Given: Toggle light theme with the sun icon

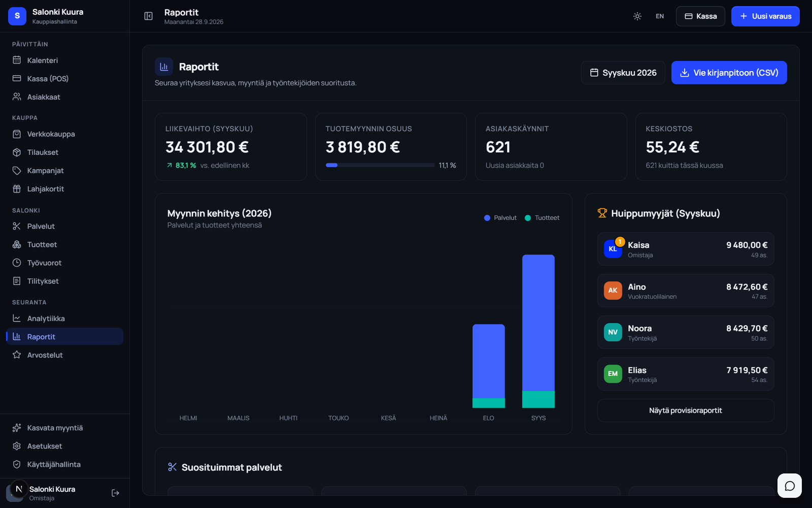Looking at the screenshot, I should (637, 16).
